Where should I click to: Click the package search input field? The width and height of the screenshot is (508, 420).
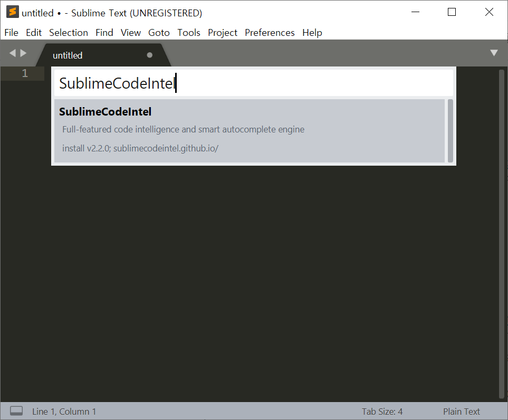click(x=253, y=83)
